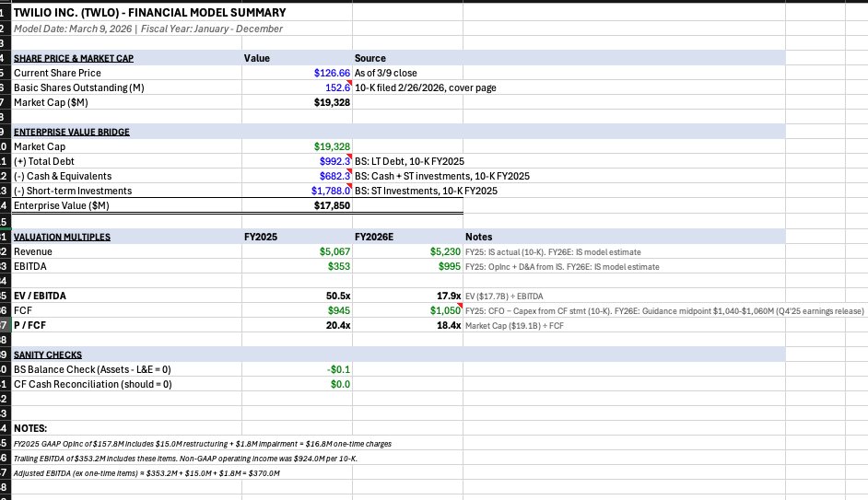Screen dimensions: 868x500
Task: Select the "Notes" column header
Action: [x=479, y=237]
